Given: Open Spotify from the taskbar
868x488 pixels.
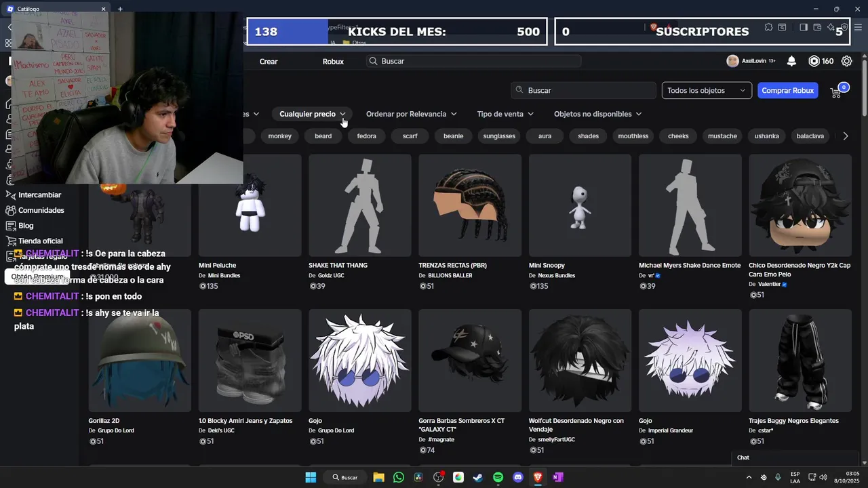Looking at the screenshot, I should (x=498, y=477).
